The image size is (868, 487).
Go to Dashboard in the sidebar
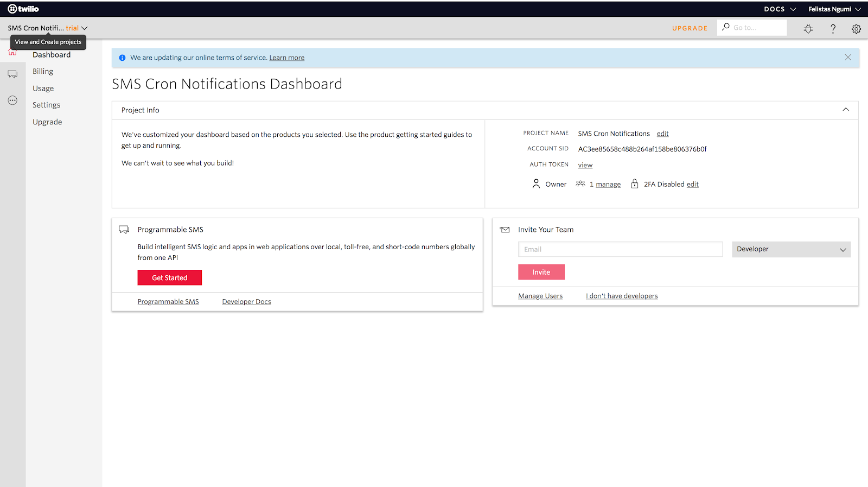52,55
